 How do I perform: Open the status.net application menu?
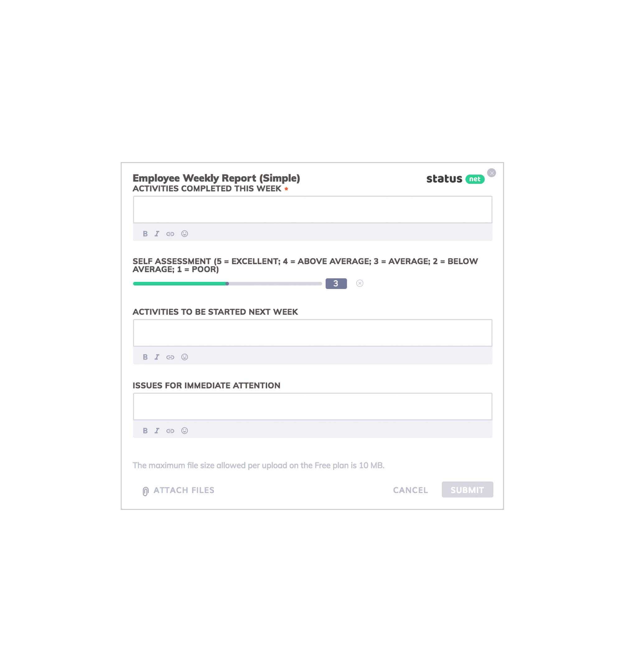[x=455, y=178]
